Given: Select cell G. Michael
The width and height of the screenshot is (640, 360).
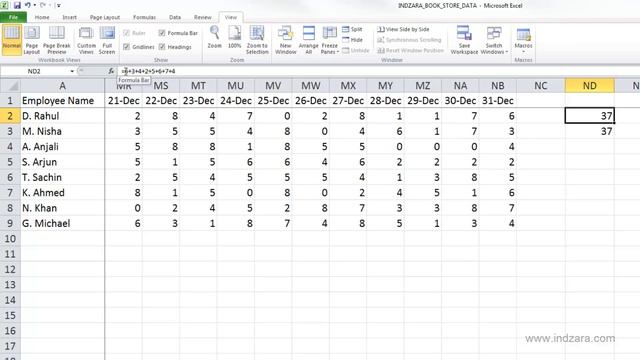Looking at the screenshot, I should pyautogui.click(x=62, y=223).
